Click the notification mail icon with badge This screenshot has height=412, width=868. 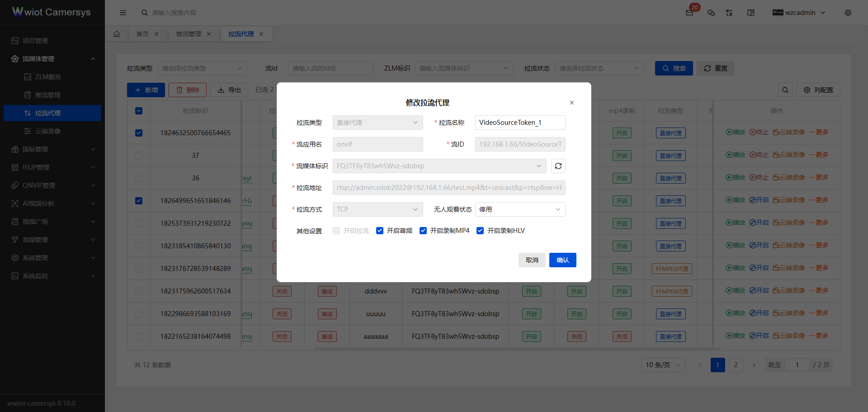[x=689, y=13]
